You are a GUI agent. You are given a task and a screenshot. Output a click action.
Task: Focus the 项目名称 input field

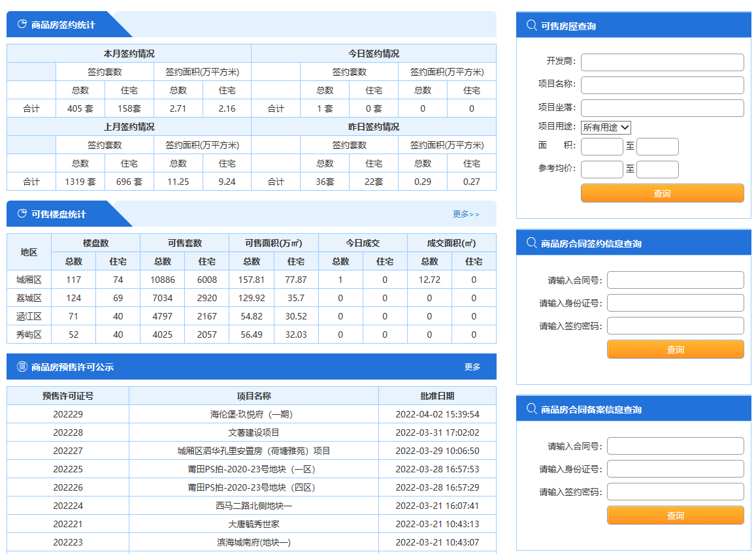coord(662,86)
